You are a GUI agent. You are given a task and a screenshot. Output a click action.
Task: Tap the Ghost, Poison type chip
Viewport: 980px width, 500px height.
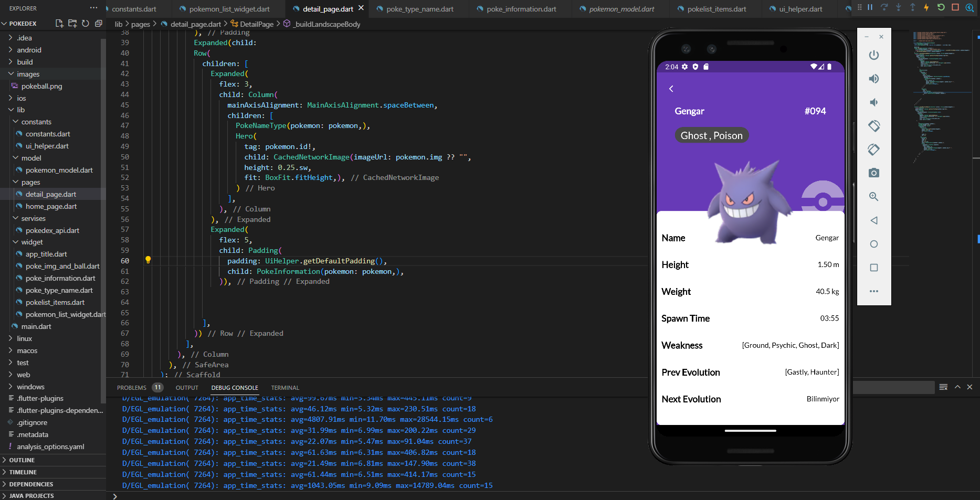coord(712,135)
